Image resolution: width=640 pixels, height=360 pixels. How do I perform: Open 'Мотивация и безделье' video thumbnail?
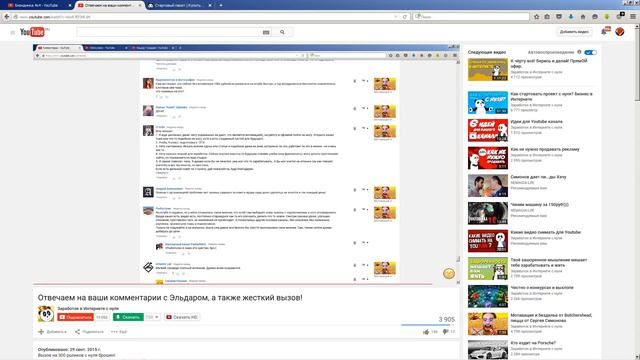(x=488, y=324)
